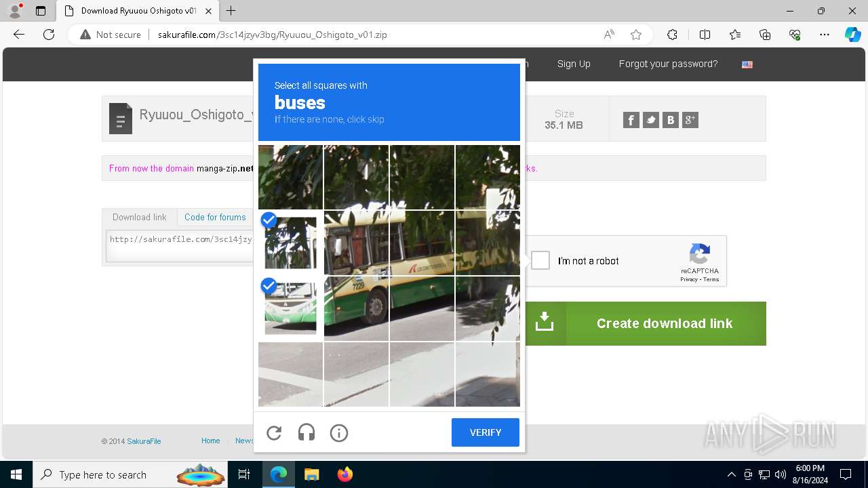Open the Windows Start menu
Screen dimensions: 868x488
tap(16, 474)
